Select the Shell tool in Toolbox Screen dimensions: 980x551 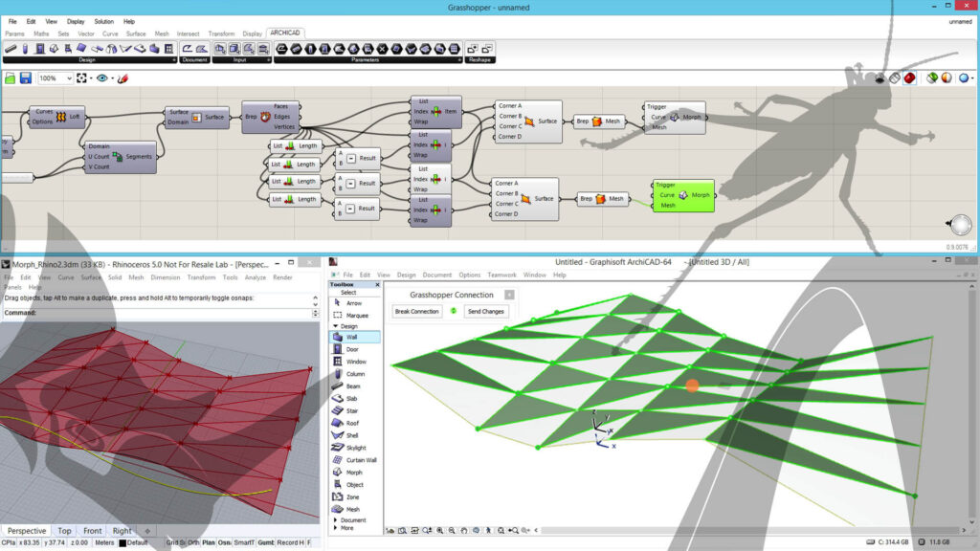pyautogui.click(x=354, y=435)
